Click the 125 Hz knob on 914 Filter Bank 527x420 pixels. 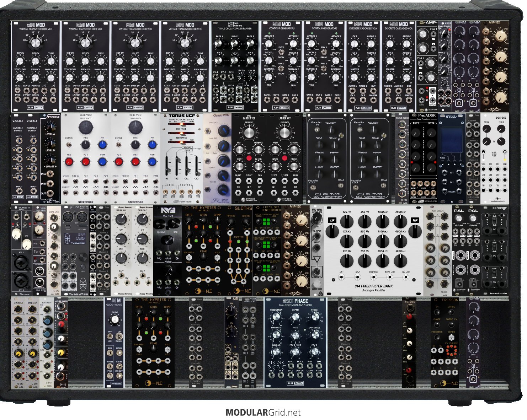click(x=347, y=222)
